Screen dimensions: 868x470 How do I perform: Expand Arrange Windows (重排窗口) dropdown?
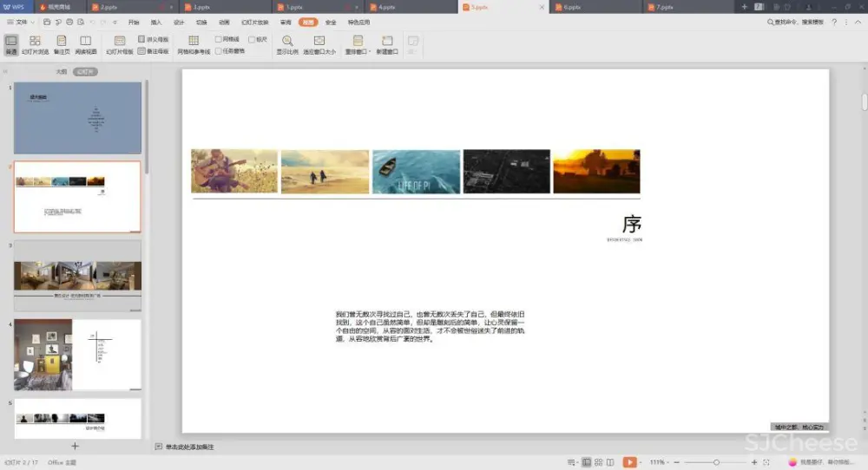tap(358, 45)
